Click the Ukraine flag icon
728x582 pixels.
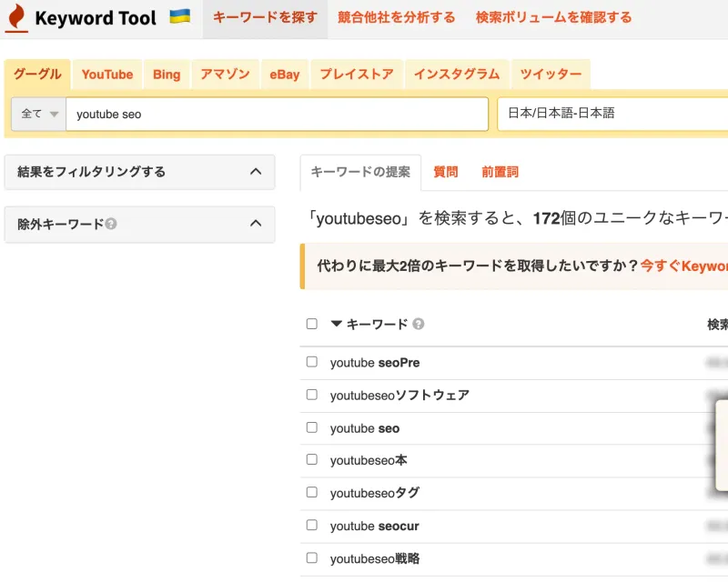179,15
